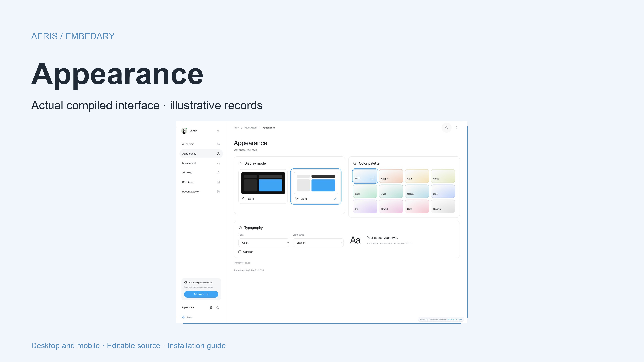Screen dimensions: 644x362
Task: Select the Light display mode card
Action: pyautogui.click(x=316, y=186)
